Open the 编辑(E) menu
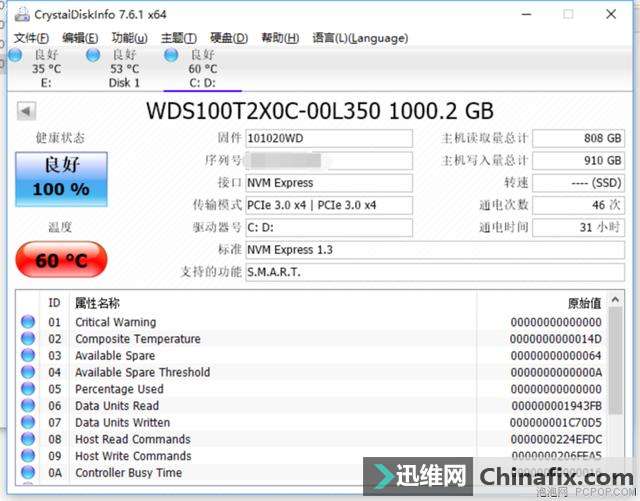Screen dimensions: 640x501 click(x=80, y=38)
